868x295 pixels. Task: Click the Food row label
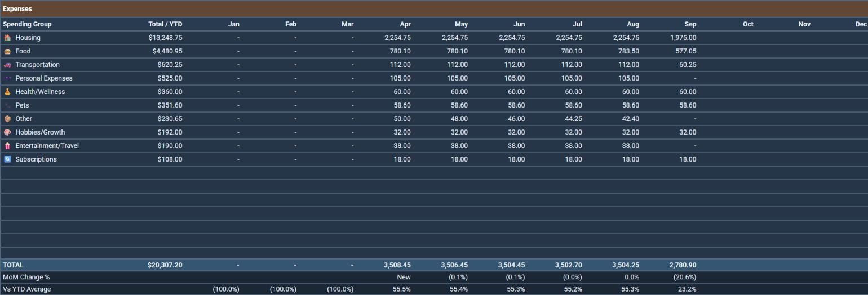23,51
